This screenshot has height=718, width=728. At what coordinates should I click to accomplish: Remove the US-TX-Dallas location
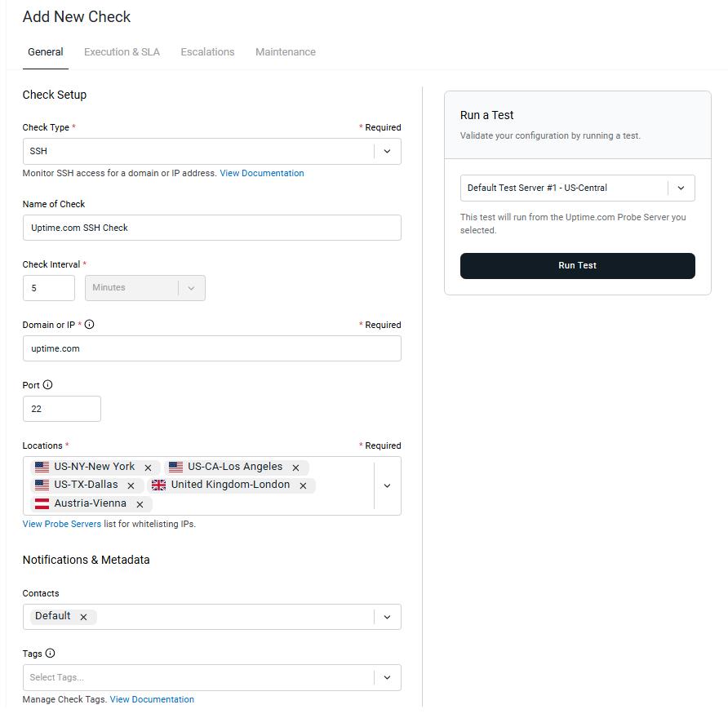(x=131, y=485)
